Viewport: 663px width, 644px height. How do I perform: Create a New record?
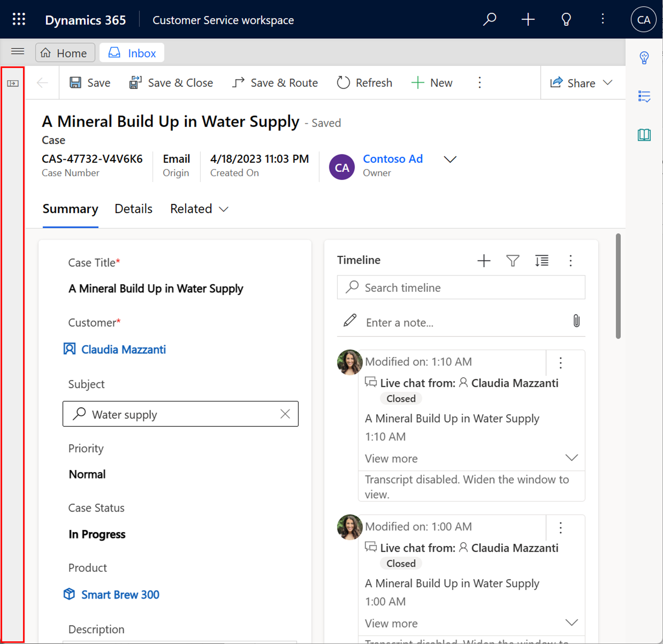431,83
